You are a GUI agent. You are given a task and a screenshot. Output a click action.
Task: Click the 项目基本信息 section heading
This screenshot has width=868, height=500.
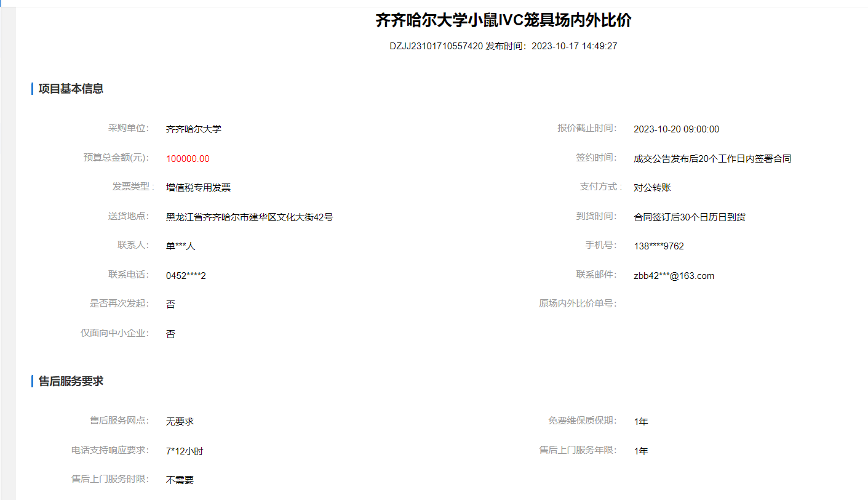[71, 89]
